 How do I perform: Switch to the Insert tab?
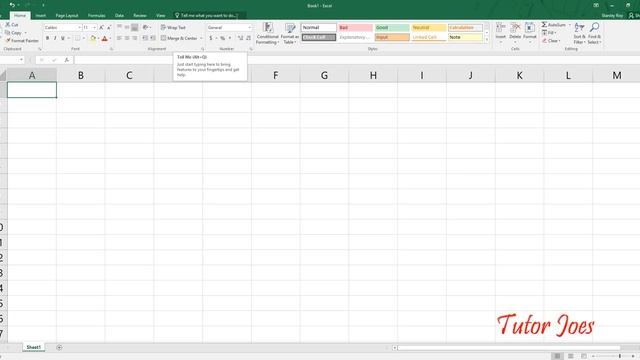(41, 16)
